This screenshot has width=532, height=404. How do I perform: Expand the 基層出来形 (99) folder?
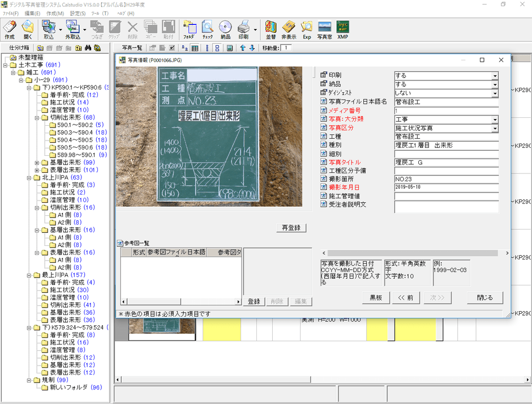point(37,162)
